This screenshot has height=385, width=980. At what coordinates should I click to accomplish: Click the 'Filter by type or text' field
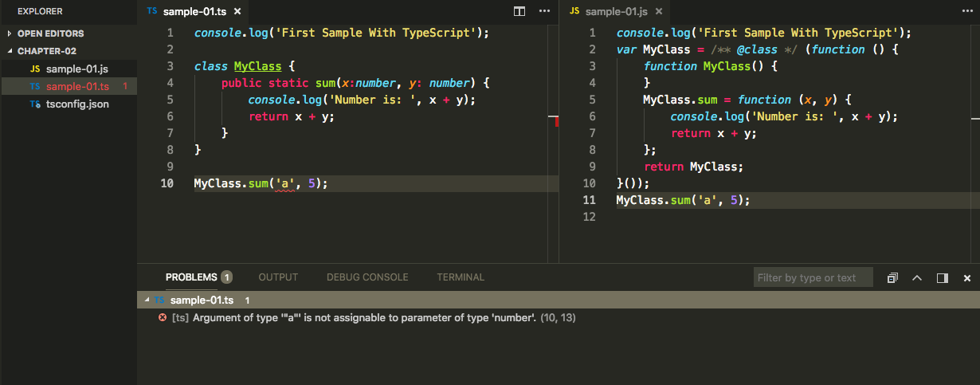point(813,277)
